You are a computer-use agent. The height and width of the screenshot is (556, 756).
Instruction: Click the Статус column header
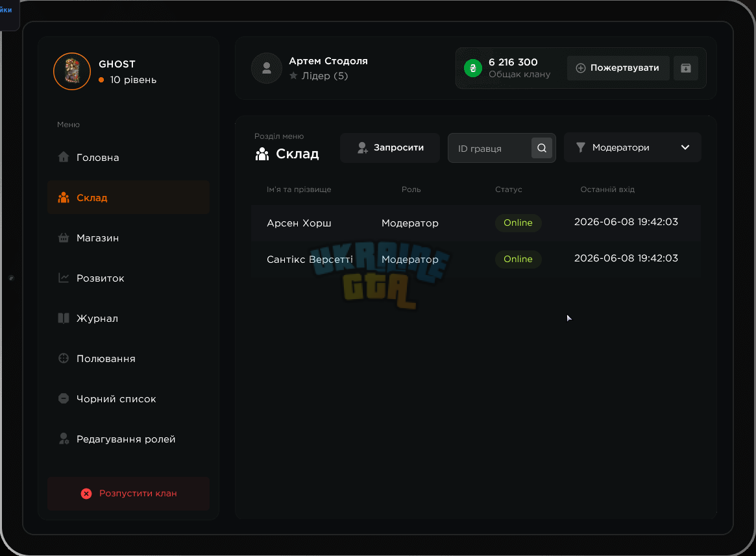click(509, 189)
